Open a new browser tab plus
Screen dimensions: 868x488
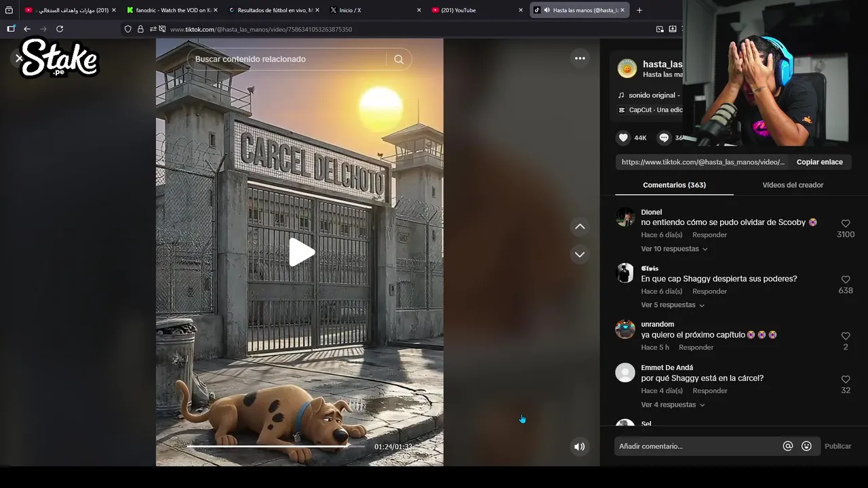coord(639,10)
